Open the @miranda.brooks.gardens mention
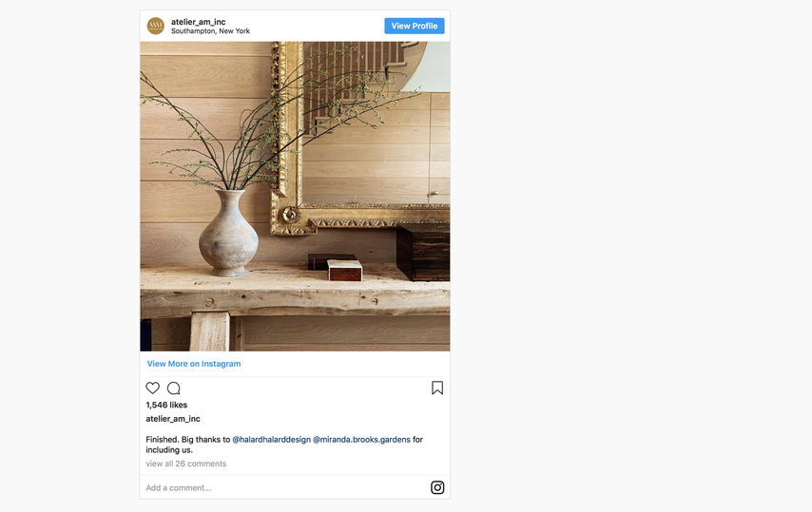 point(361,439)
